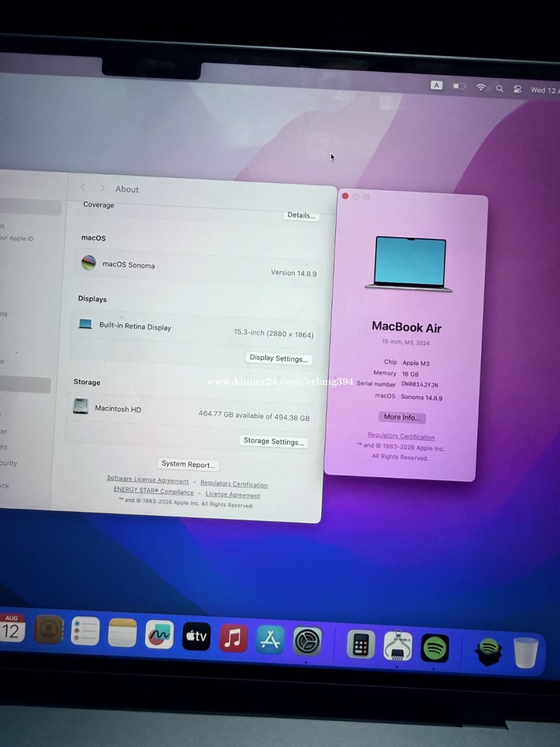Screen dimensions: 560x747
Task: Click System Settings gear icon in the Dock
Action: pyautogui.click(x=308, y=641)
